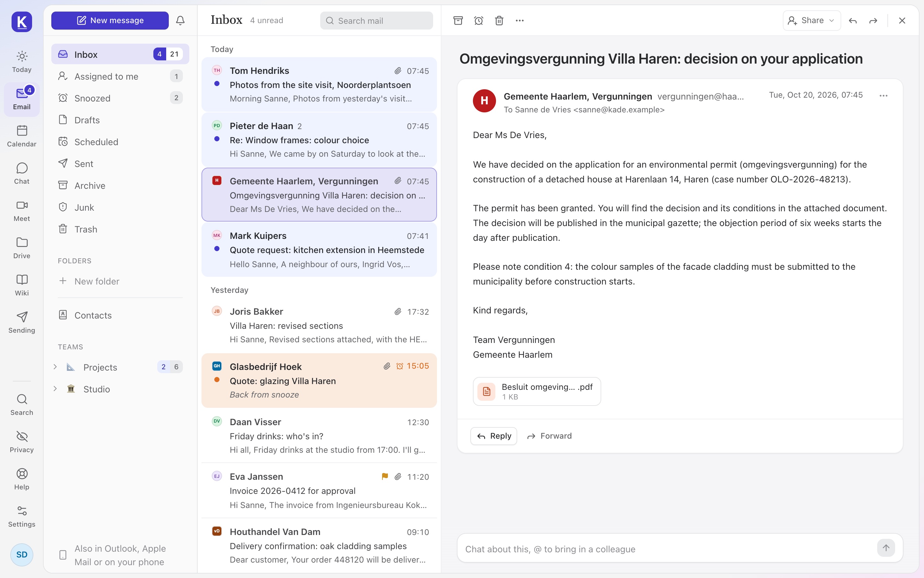Close the open email view
This screenshot has width=924, height=578.
tap(902, 21)
